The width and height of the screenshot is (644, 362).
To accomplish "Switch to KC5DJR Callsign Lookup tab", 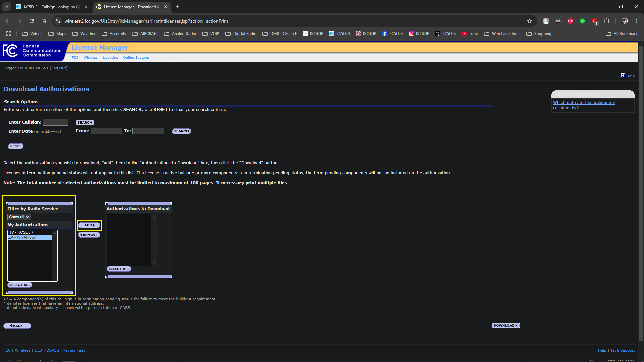I will coord(50,7).
